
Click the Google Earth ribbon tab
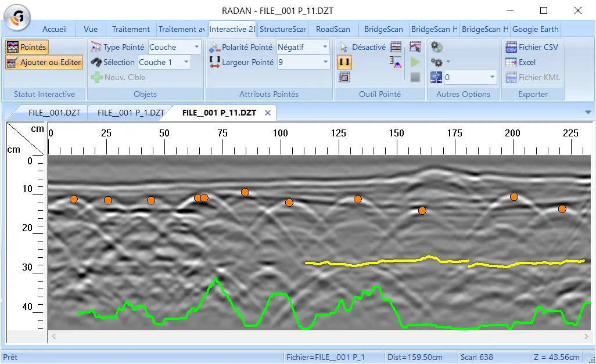pos(535,29)
